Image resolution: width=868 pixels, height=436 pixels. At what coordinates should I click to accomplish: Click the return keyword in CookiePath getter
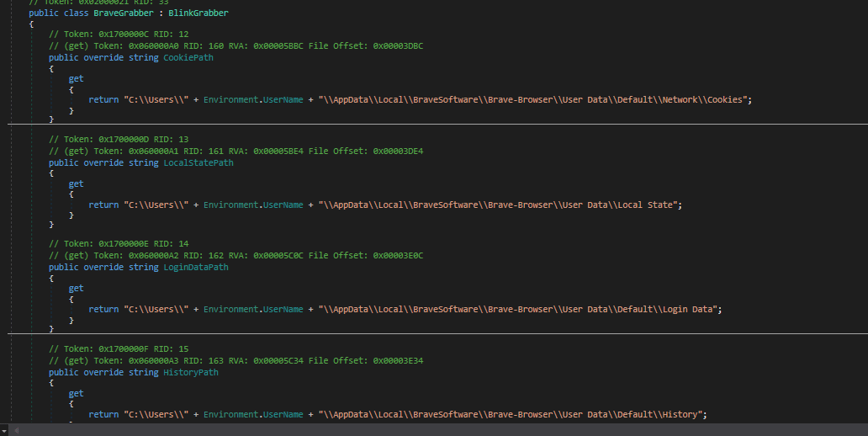coord(103,99)
